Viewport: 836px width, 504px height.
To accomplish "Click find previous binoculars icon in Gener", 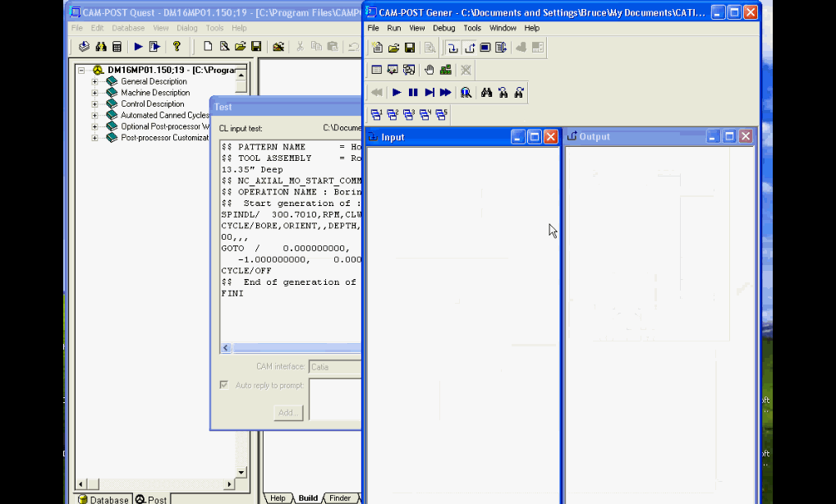I will coord(503,92).
